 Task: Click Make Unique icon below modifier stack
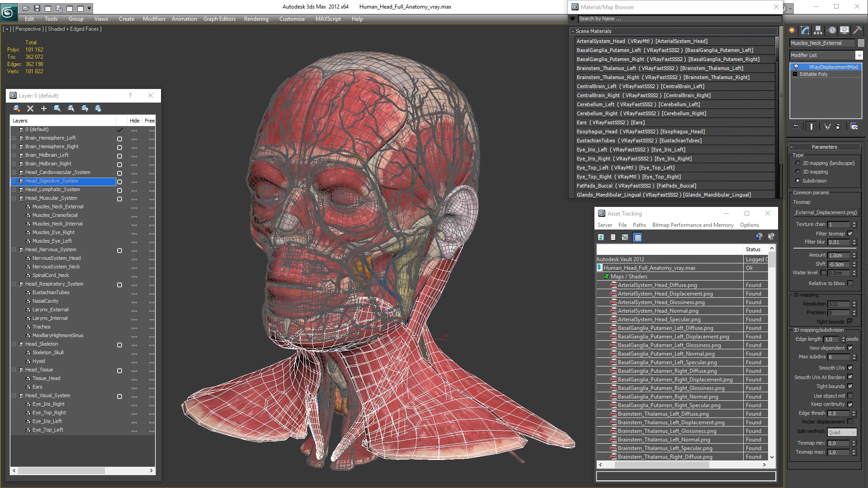click(827, 127)
